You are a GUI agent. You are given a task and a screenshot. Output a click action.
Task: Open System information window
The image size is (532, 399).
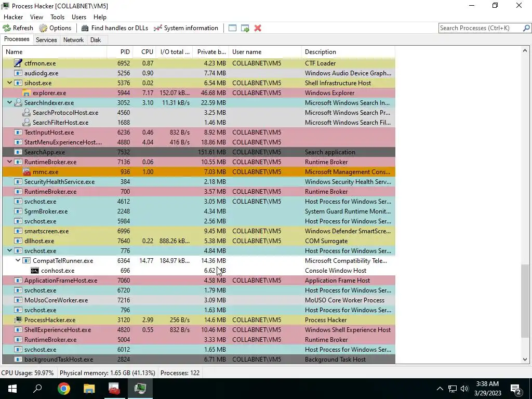[186, 28]
